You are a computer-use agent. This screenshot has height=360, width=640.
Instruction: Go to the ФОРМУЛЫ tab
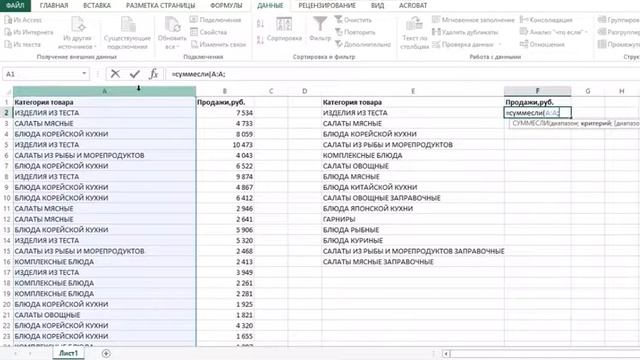[226, 6]
